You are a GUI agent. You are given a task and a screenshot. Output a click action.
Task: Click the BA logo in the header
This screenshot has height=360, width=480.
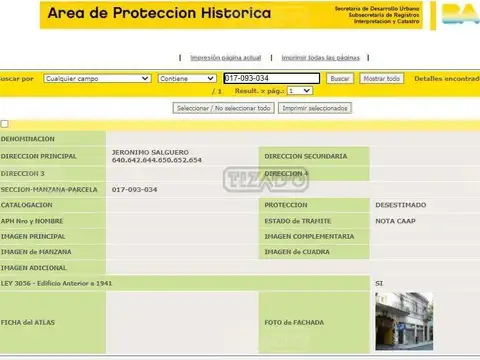coord(461,14)
